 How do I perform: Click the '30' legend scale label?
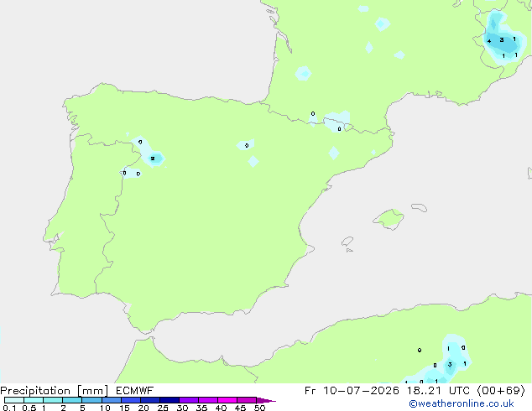(183, 408)
